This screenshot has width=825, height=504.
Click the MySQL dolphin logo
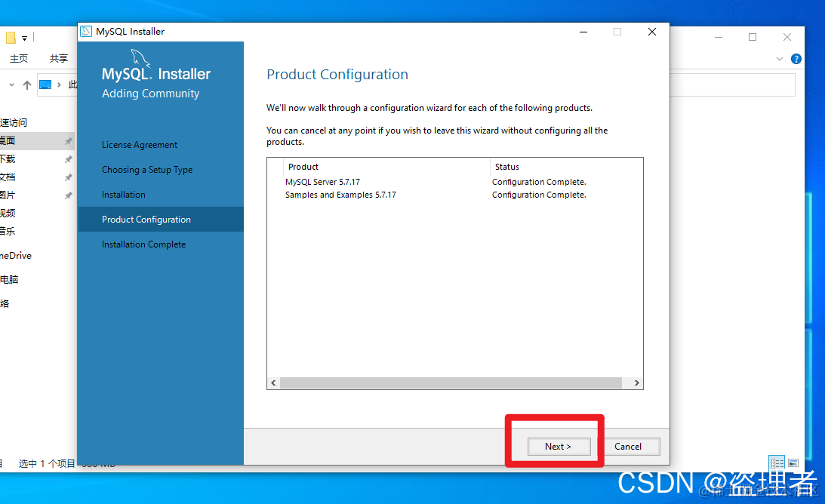pyautogui.click(x=140, y=58)
